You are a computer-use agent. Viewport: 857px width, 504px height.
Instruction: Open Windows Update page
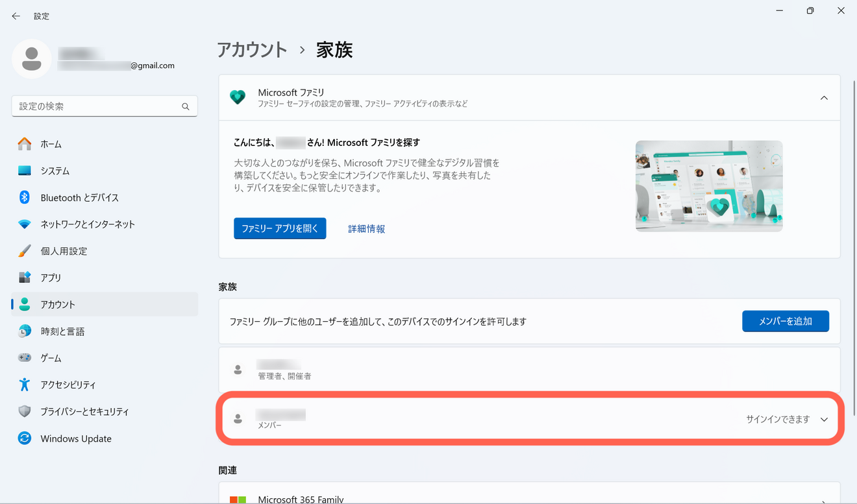pos(105,438)
